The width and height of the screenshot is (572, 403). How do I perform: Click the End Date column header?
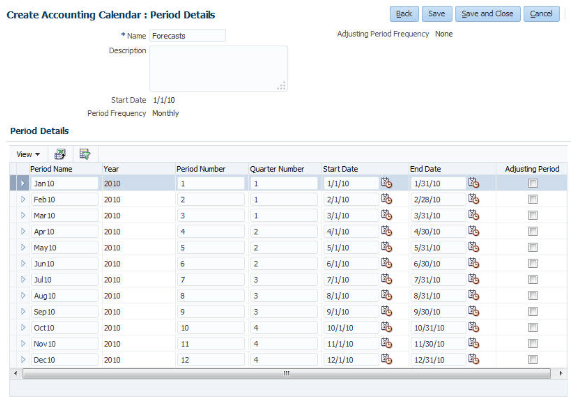click(x=425, y=169)
